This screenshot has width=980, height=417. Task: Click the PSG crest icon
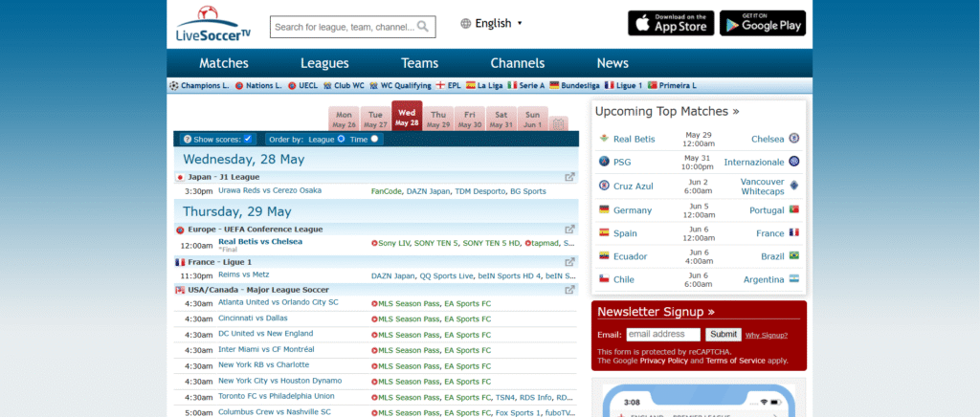(x=604, y=162)
